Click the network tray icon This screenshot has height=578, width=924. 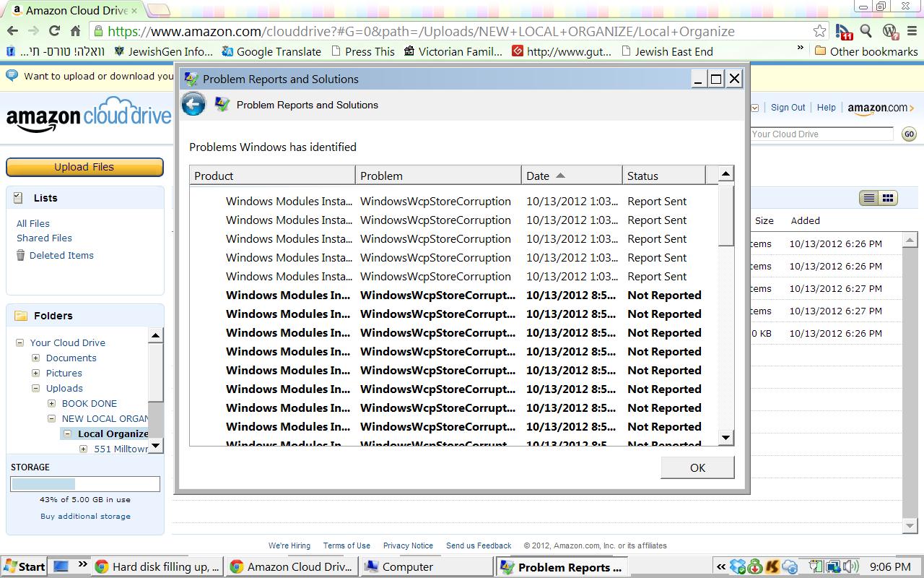[x=834, y=567]
